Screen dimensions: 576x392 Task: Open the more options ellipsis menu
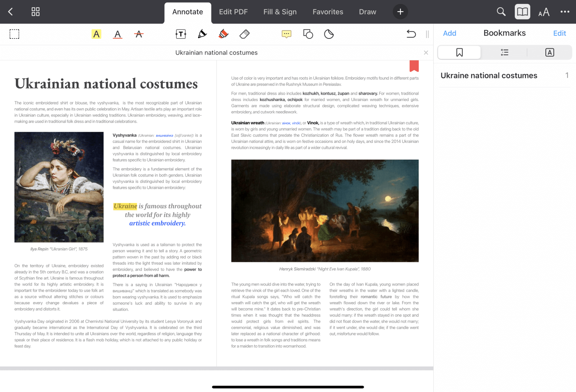pos(565,12)
